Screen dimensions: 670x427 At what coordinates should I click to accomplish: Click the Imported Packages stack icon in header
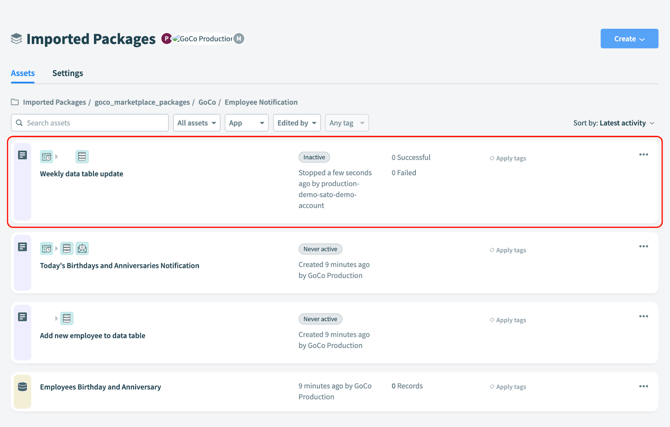pyautogui.click(x=16, y=39)
